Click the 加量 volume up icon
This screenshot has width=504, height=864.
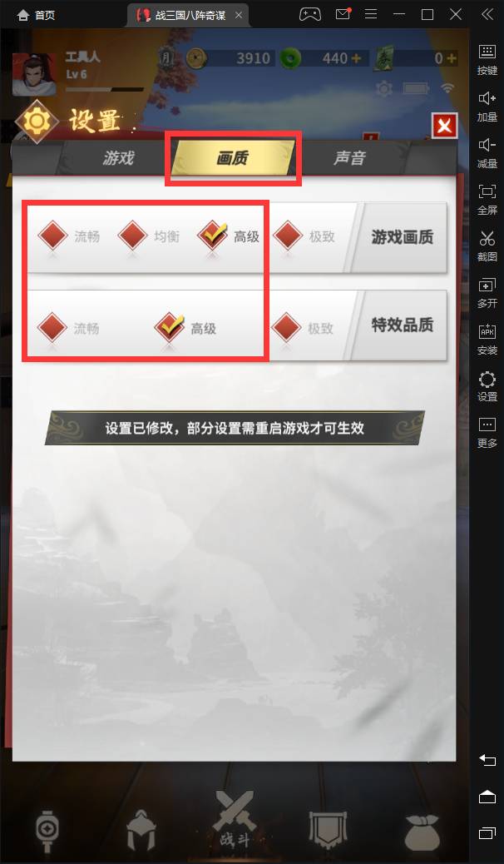(x=487, y=106)
